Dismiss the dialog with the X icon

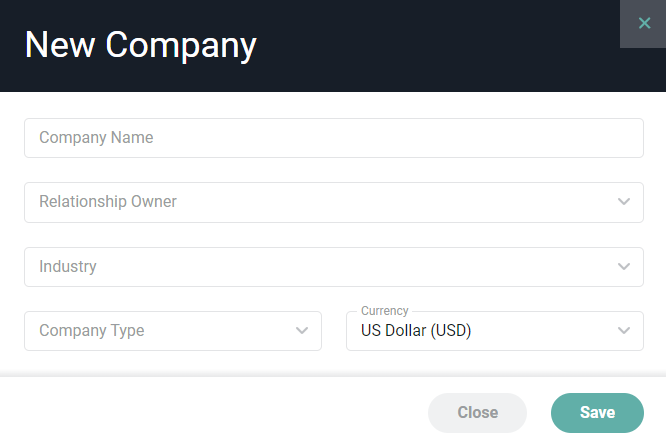click(x=644, y=23)
